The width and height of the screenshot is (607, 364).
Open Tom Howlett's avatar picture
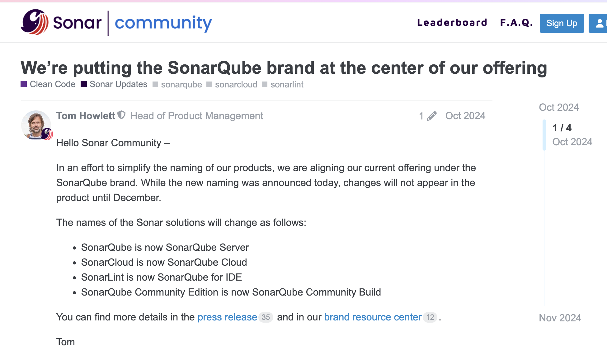click(x=36, y=125)
